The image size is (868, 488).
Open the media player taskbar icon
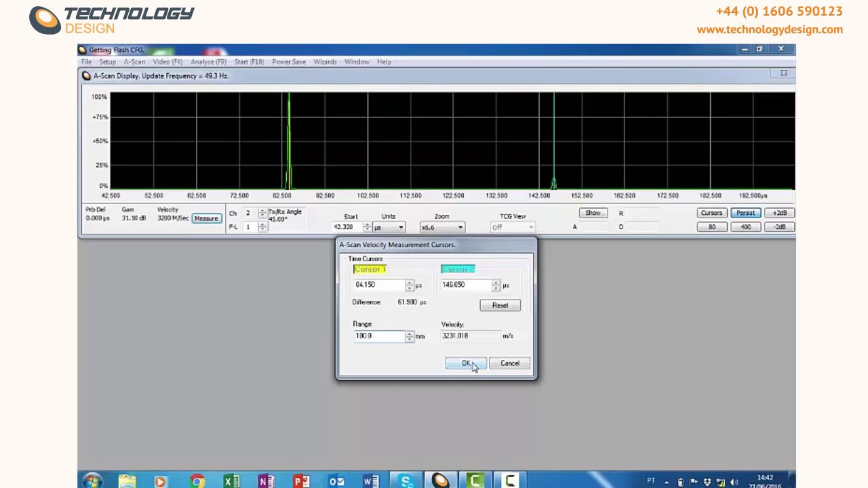click(160, 481)
